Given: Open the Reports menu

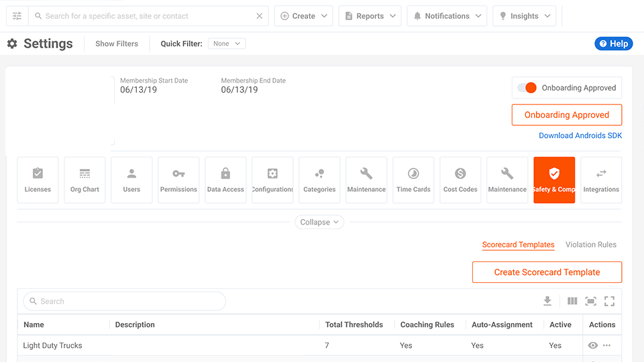Looking at the screenshot, I should (x=370, y=16).
